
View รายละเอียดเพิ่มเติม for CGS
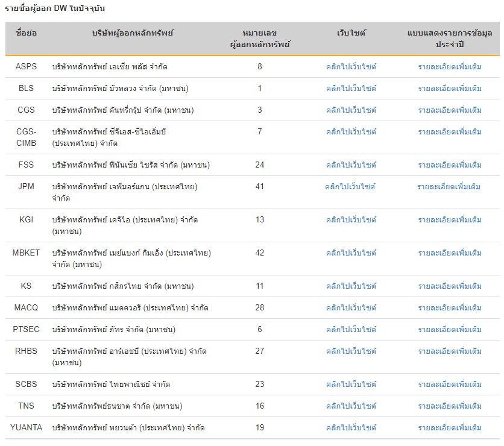tap(450, 110)
